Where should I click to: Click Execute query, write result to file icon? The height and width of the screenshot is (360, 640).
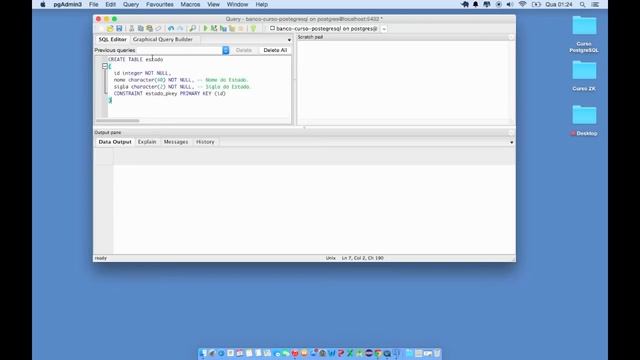(x=223, y=29)
